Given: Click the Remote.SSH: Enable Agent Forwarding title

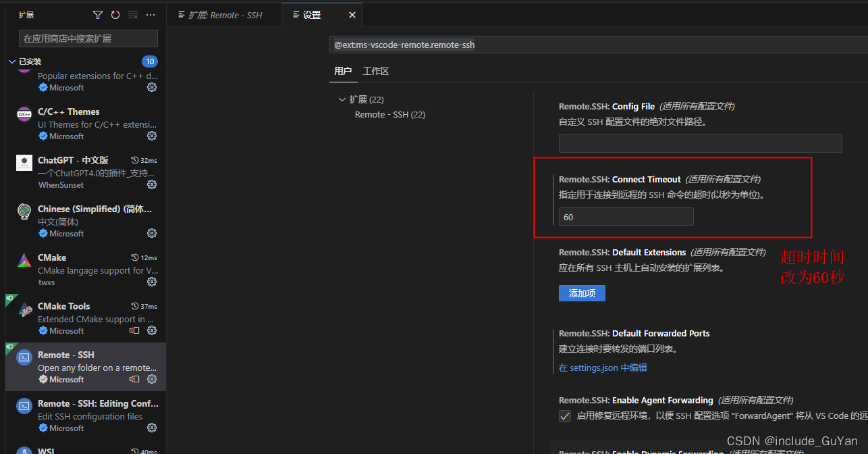Looking at the screenshot, I should pyautogui.click(x=636, y=401).
